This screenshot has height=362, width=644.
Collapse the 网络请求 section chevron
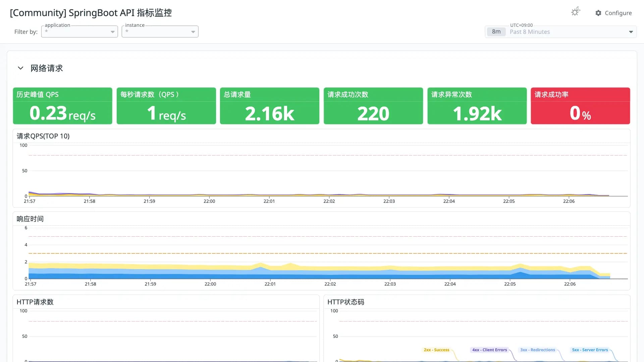[x=20, y=68]
